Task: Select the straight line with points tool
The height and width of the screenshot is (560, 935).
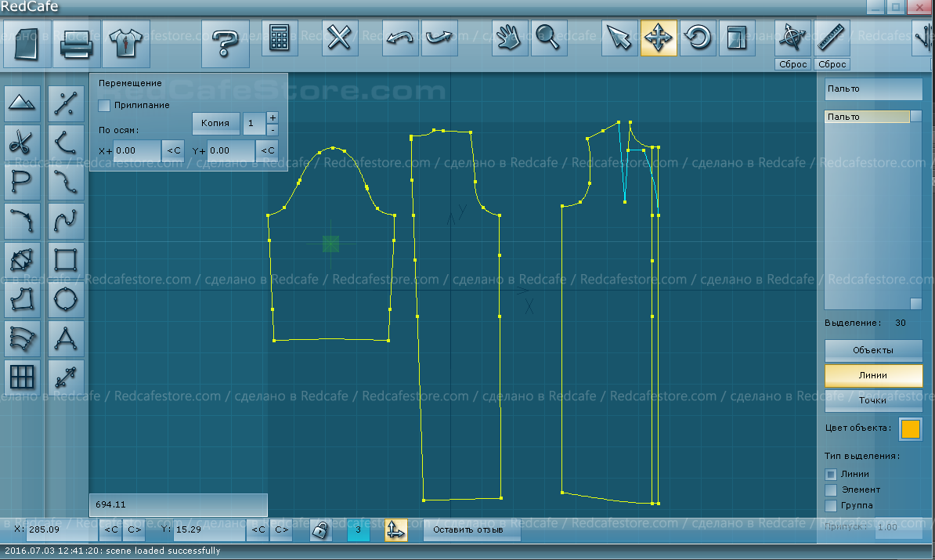Action: [x=66, y=103]
